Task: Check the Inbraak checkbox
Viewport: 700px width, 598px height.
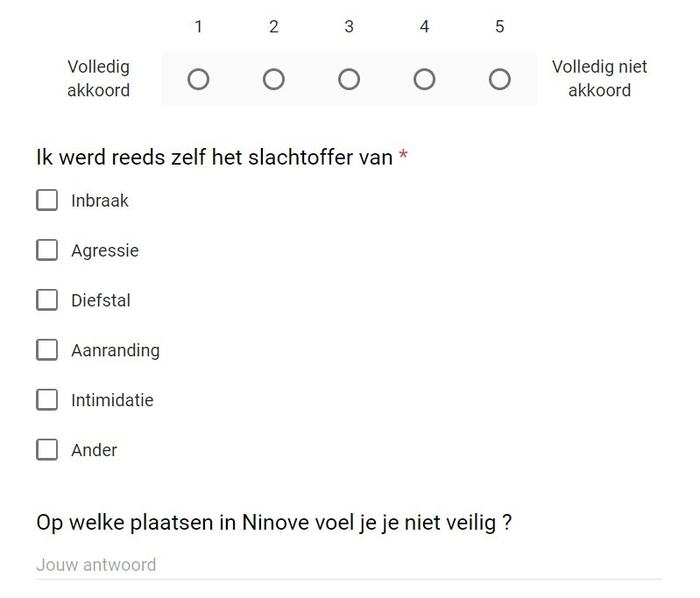Action: (46, 201)
